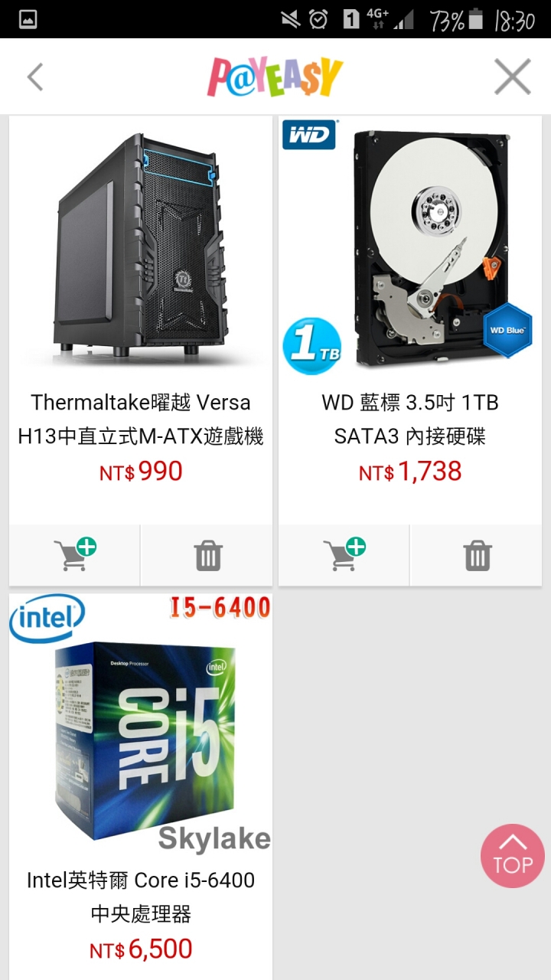Open the PayEasy logo home link
The height and width of the screenshot is (980, 551).
tap(275, 77)
